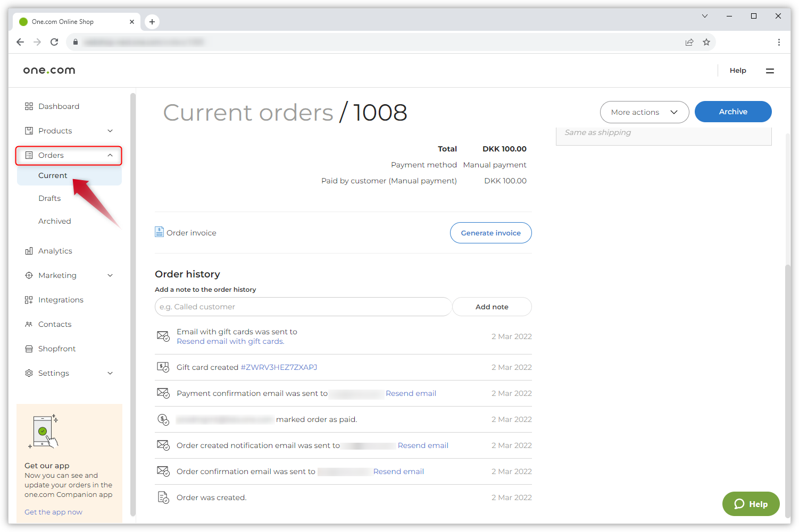Screen dimensions: 799x532
Task: Click the Shopfront store icon
Action: point(29,349)
